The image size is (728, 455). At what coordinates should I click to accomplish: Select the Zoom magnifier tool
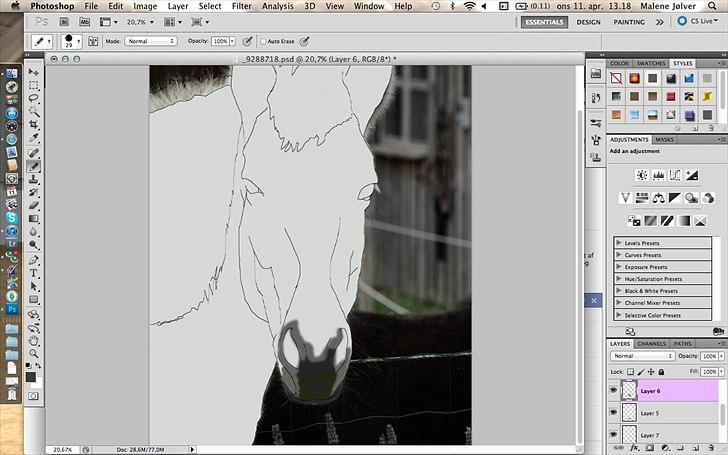(x=34, y=352)
